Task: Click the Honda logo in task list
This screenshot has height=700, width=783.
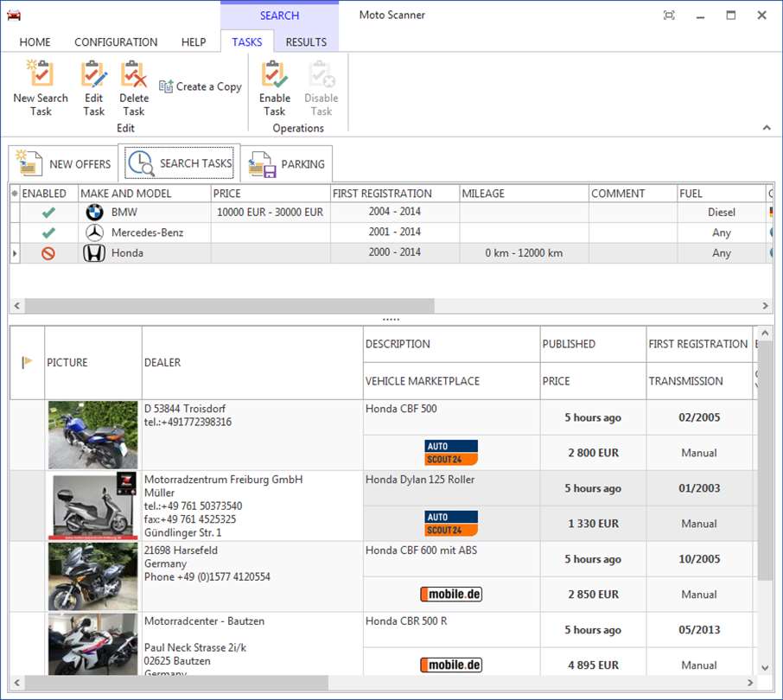Action: (x=94, y=253)
